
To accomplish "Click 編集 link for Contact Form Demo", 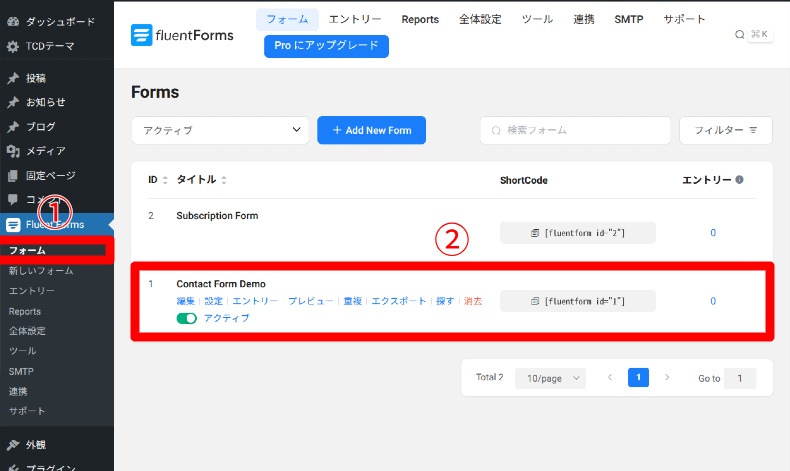I will click(185, 301).
